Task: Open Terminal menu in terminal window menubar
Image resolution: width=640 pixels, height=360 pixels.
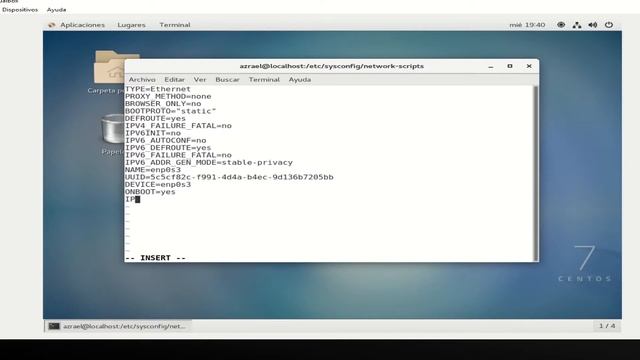Action: tap(264, 80)
